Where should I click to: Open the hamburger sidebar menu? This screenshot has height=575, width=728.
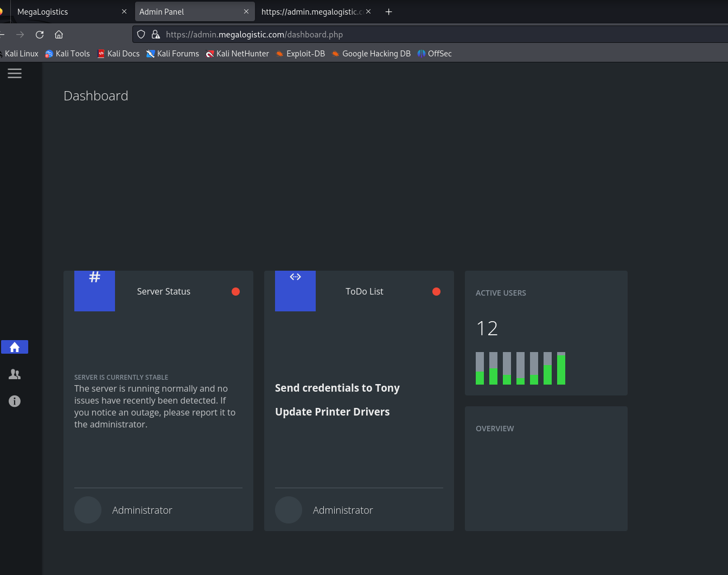coord(15,73)
